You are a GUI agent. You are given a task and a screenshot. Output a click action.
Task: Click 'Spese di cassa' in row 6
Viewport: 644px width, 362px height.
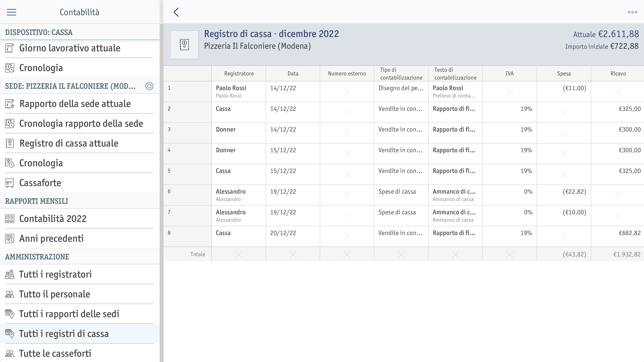(x=397, y=192)
